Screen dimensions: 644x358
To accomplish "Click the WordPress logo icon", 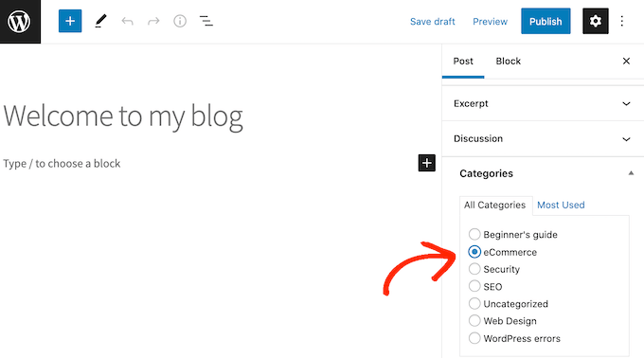I will pyautogui.click(x=20, y=22).
